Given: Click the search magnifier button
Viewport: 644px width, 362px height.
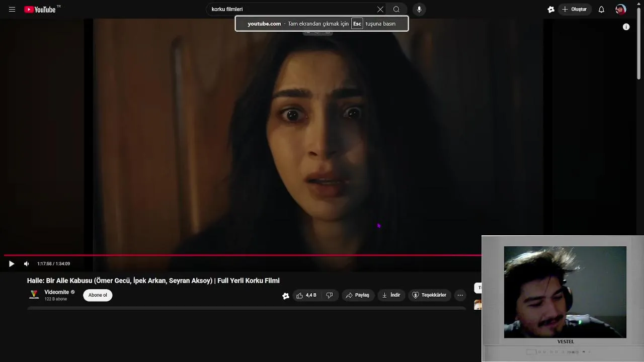Looking at the screenshot, I should pos(396,10).
